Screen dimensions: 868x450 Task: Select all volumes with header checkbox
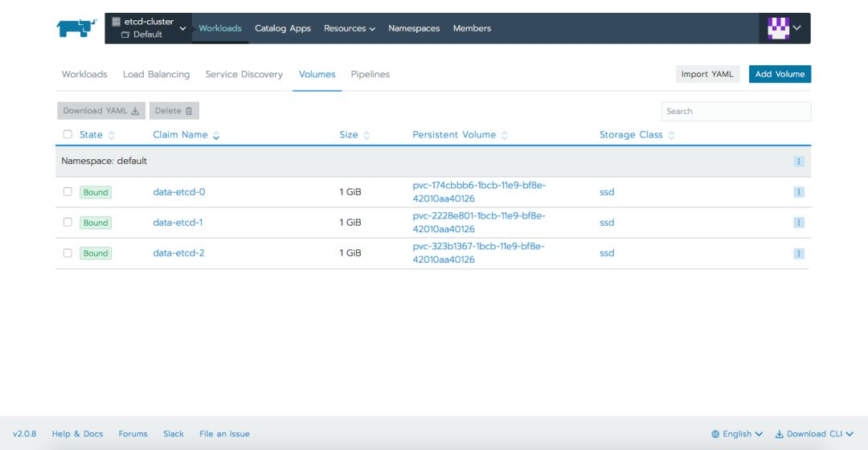click(x=68, y=134)
